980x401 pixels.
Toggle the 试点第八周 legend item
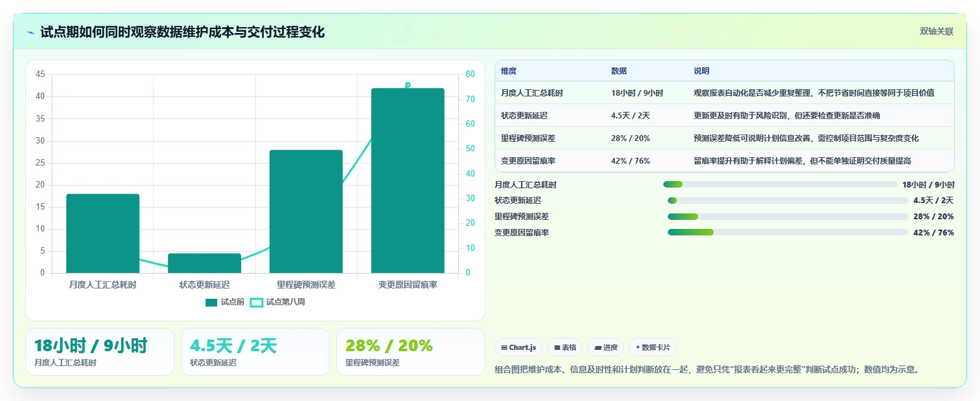277,302
